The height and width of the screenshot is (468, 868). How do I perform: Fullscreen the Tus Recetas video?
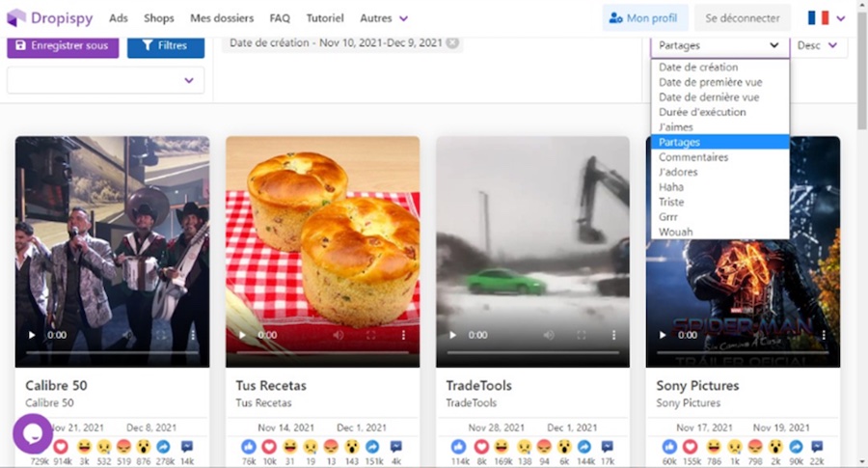pyautogui.click(x=371, y=335)
